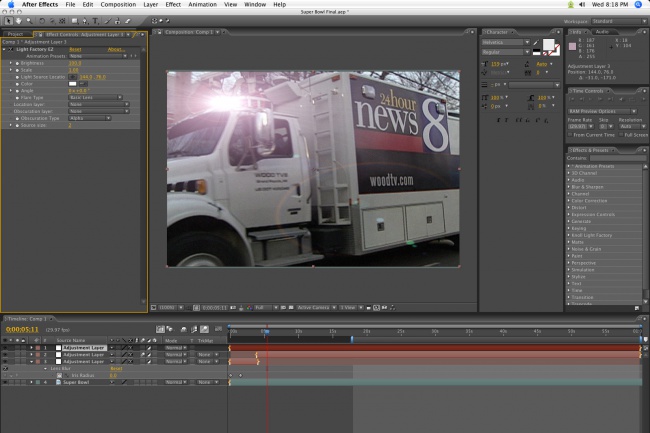Click the About link in Effect Controls

(116, 49)
